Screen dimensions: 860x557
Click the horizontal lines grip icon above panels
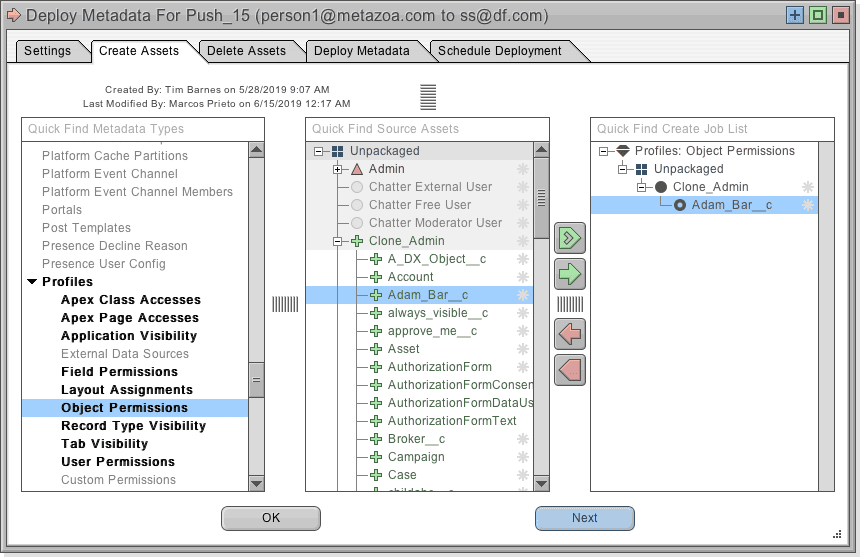[x=428, y=97]
